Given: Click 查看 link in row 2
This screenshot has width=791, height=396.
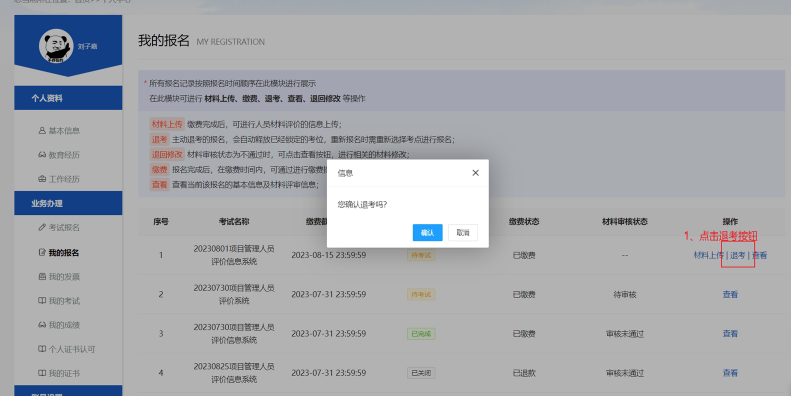Looking at the screenshot, I should point(730,295).
